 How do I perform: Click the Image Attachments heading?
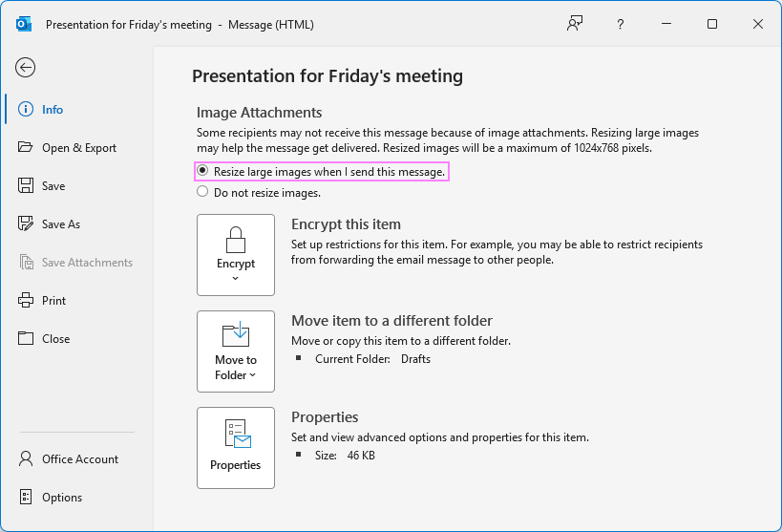(x=260, y=113)
